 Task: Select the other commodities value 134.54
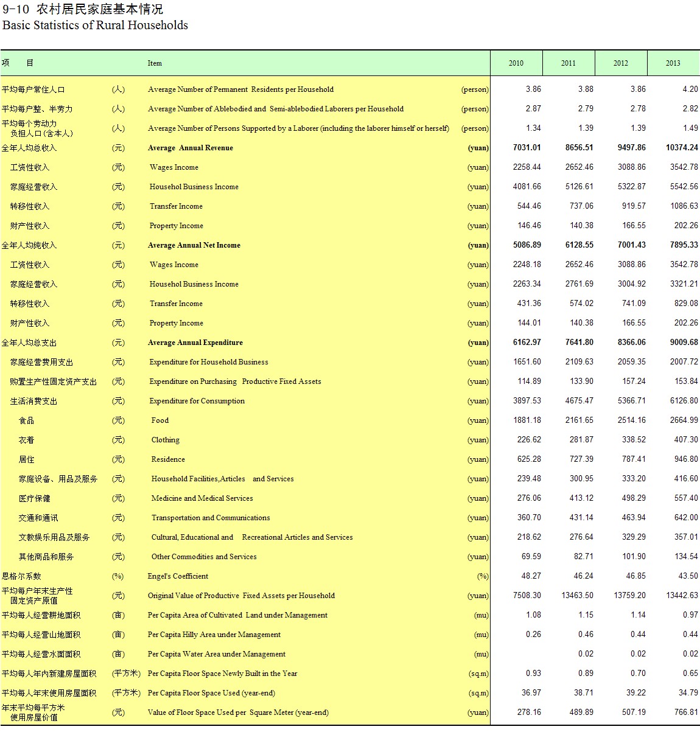pyautogui.click(x=687, y=557)
